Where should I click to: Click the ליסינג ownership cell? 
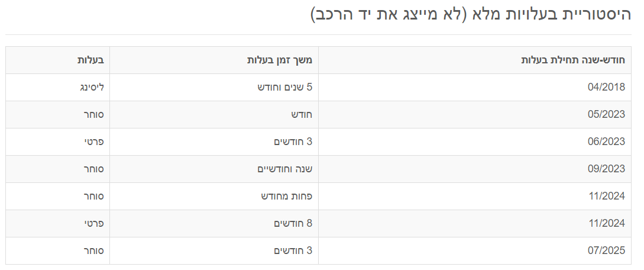92,88
